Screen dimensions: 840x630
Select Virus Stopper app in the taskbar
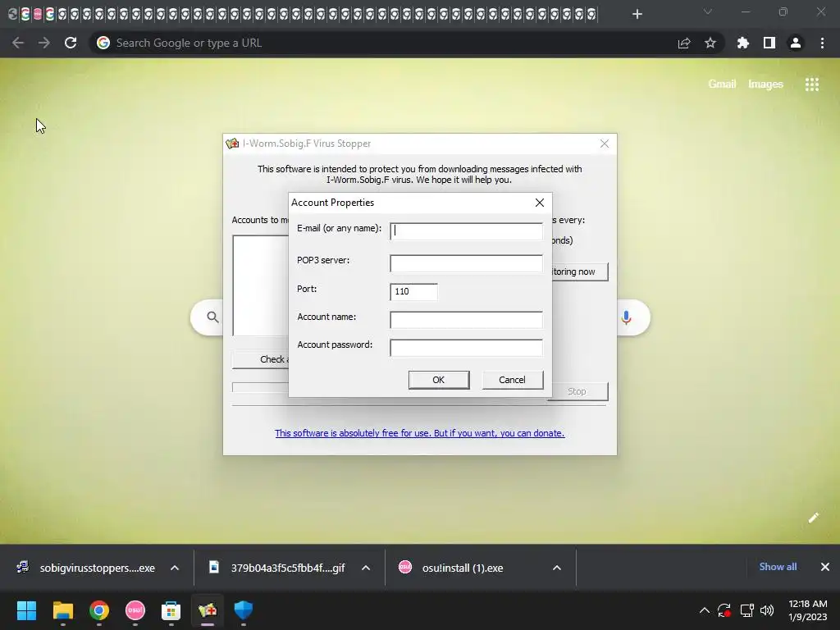click(208, 610)
